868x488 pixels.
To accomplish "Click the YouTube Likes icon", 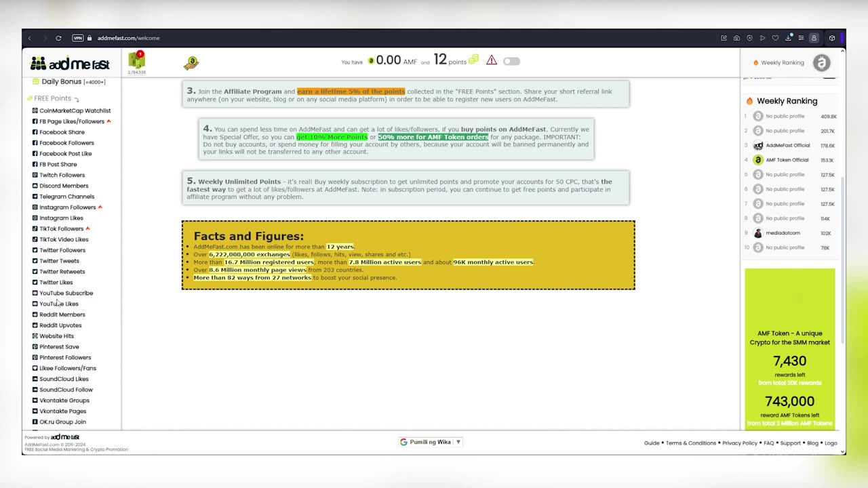I will [x=35, y=304].
